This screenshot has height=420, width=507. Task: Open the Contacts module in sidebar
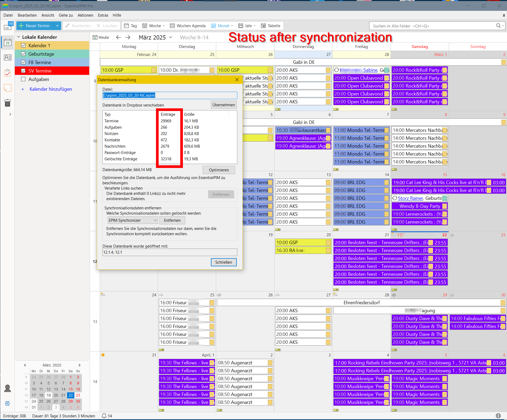point(8,57)
